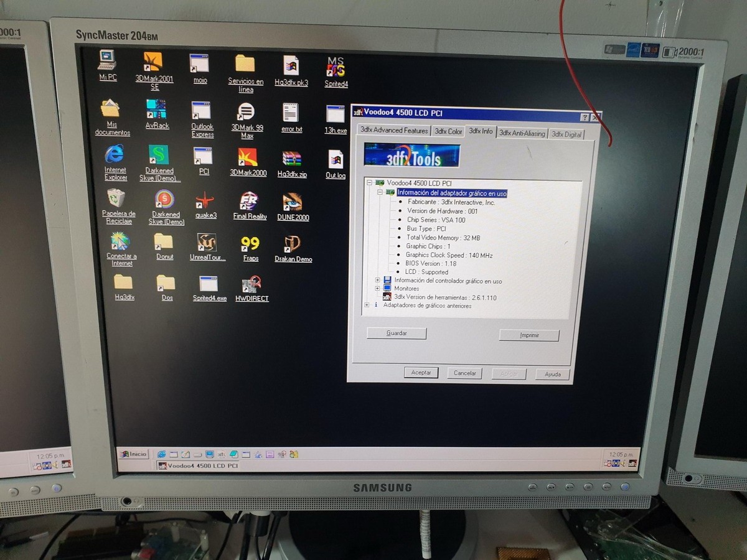Open Internet Explorer from Quick Launch
Viewport: 747px width, 560px height.
161,454
